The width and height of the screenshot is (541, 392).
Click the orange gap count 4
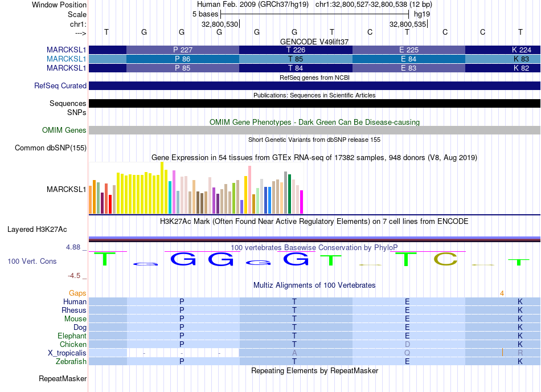[x=502, y=293]
